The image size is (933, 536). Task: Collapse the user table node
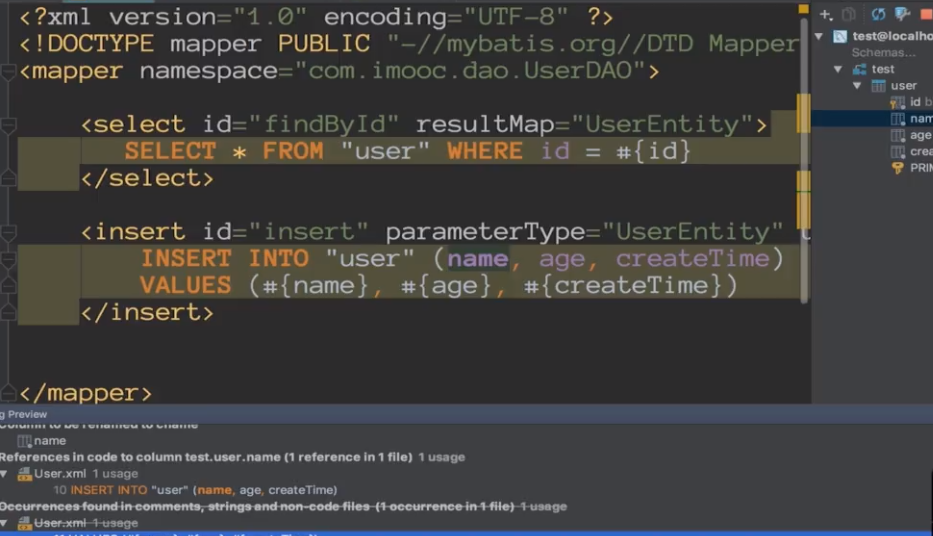[x=857, y=86]
